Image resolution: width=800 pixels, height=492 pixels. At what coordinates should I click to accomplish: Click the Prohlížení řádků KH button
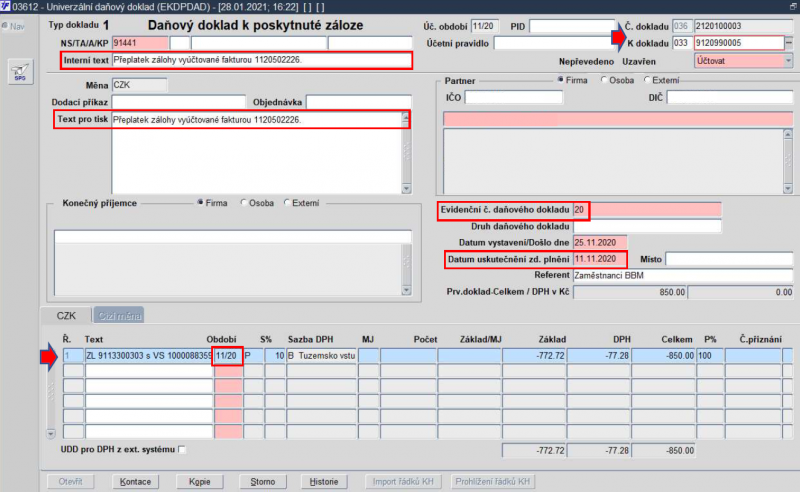[x=492, y=481]
